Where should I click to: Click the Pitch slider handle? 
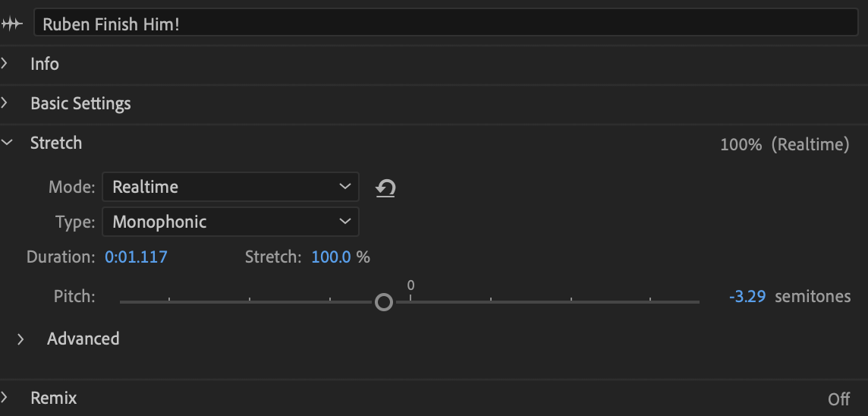click(384, 302)
